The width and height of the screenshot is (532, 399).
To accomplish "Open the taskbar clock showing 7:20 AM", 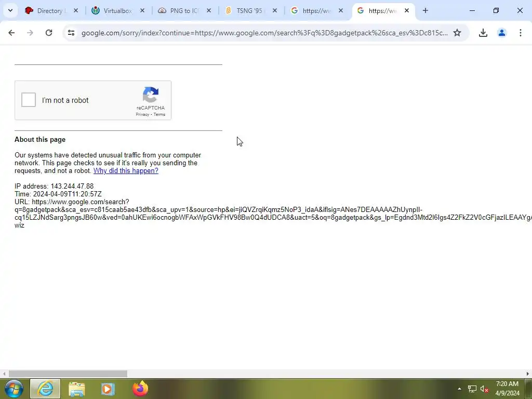I will (x=507, y=389).
